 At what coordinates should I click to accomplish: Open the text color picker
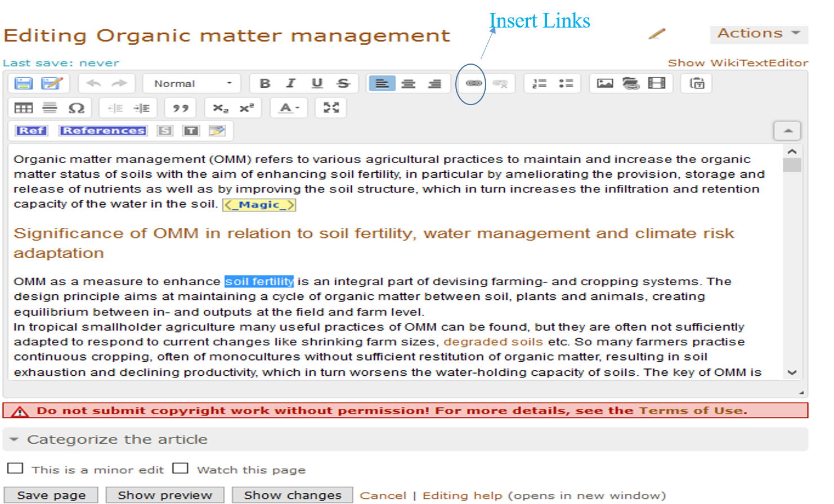pos(289,108)
